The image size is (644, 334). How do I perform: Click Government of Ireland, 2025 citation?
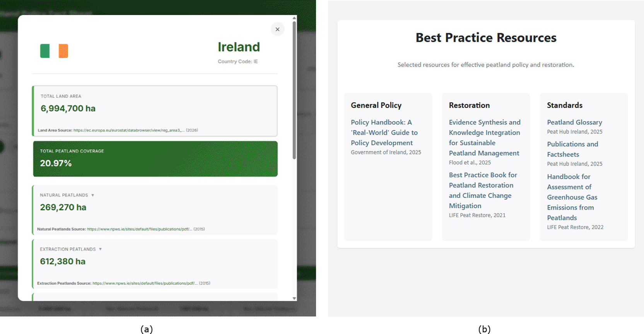[386, 152]
